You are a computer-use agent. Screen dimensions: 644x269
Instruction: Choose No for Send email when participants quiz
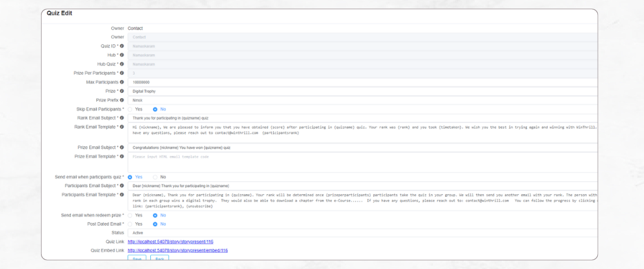pyautogui.click(x=155, y=177)
